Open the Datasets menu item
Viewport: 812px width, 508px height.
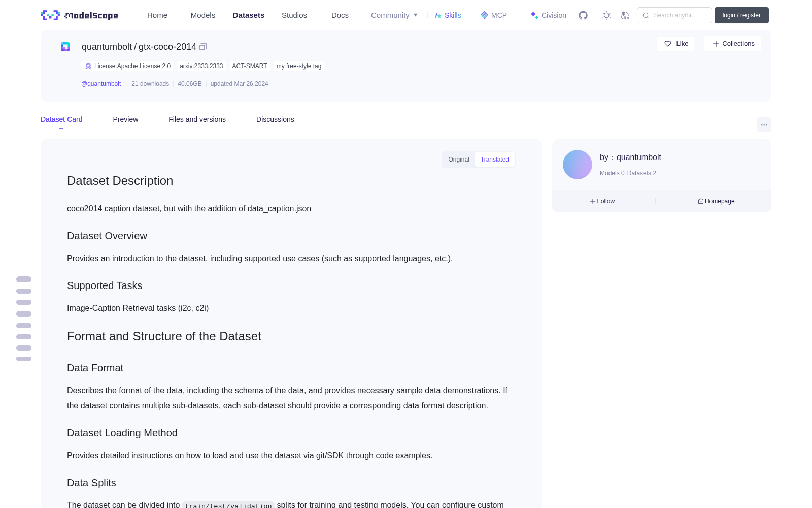(x=249, y=15)
